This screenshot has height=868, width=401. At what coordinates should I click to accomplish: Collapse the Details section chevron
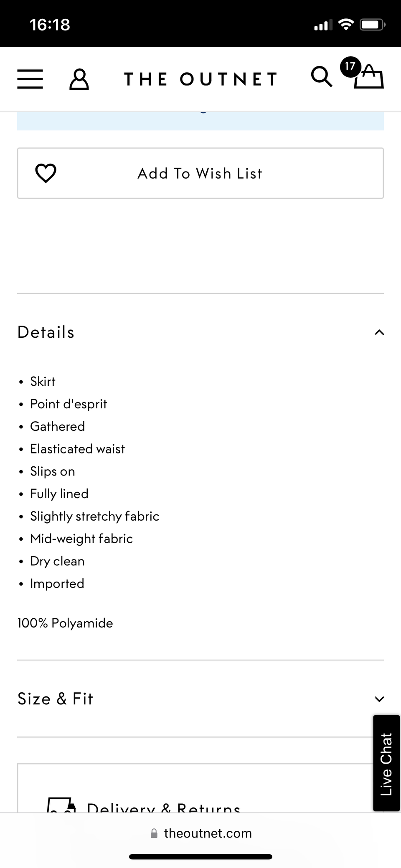379,332
